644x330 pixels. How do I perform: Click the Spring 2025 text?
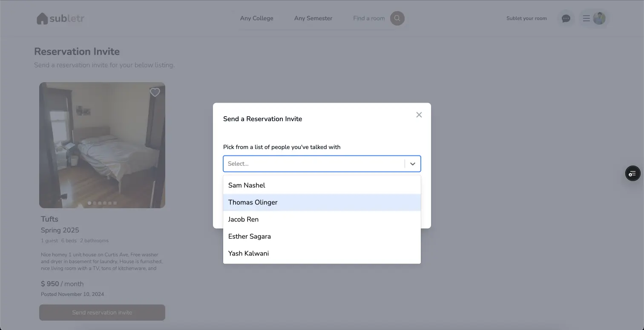[x=60, y=230]
